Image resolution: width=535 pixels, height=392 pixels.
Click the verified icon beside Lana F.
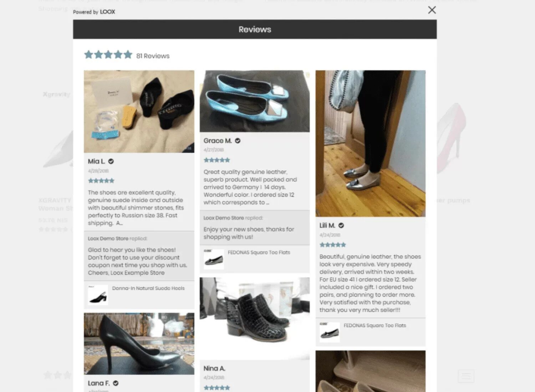pyautogui.click(x=116, y=383)
